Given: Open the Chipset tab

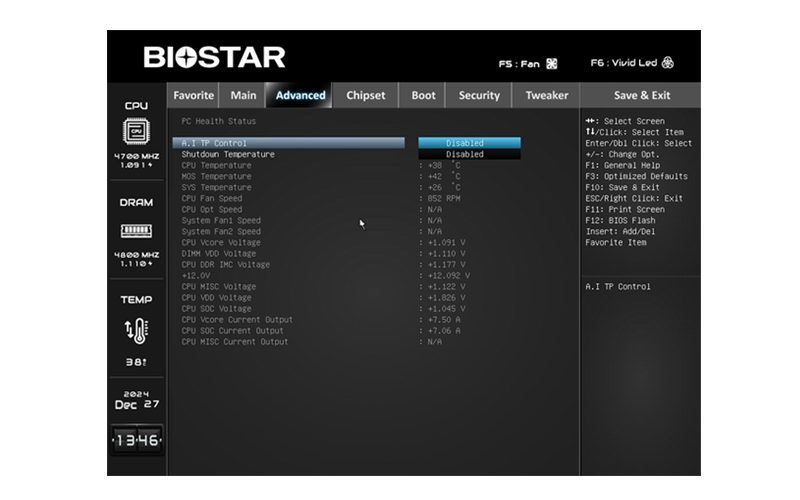Looking at the screenshot, I should point(365,95).
